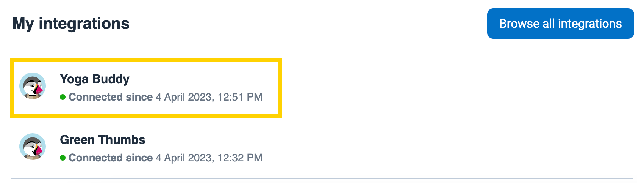Select the yellow-highlighted Yoga Buddy row
Screen dimensions: 644x183
tap(146, 88)
